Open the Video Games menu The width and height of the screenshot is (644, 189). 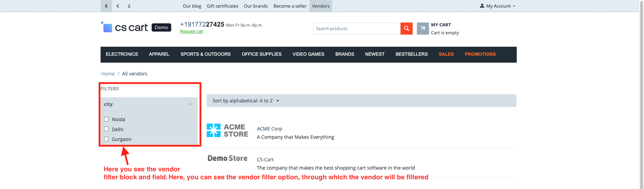coord(308,54)
